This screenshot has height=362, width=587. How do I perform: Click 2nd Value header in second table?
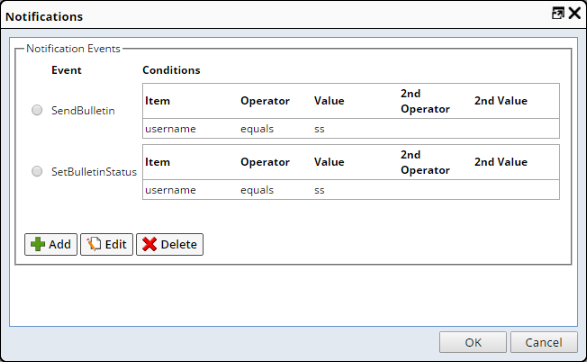click(x=501, y=162)
